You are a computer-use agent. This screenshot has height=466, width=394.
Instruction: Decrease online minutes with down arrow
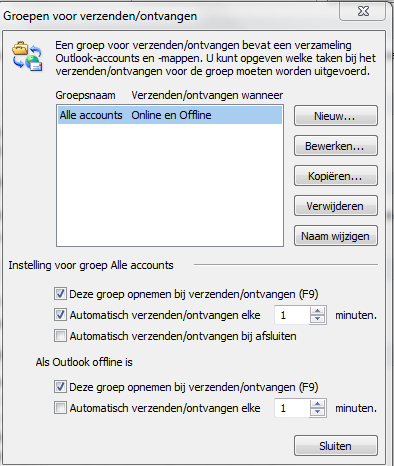(x=317, y=319)
